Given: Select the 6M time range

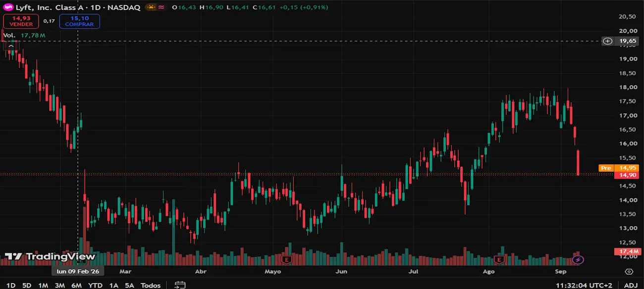Looking at the screenshot, I should point(76,285).
